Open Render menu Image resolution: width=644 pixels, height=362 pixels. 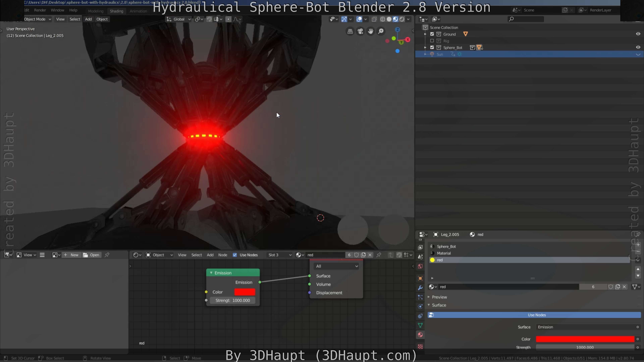coord(40,10)
